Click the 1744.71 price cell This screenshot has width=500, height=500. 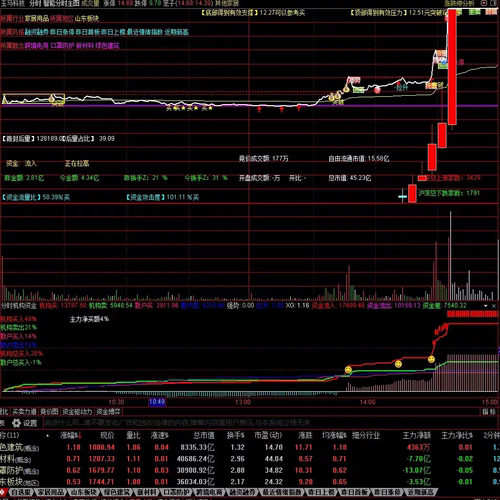pyautogui.click(x=101, y=482)
